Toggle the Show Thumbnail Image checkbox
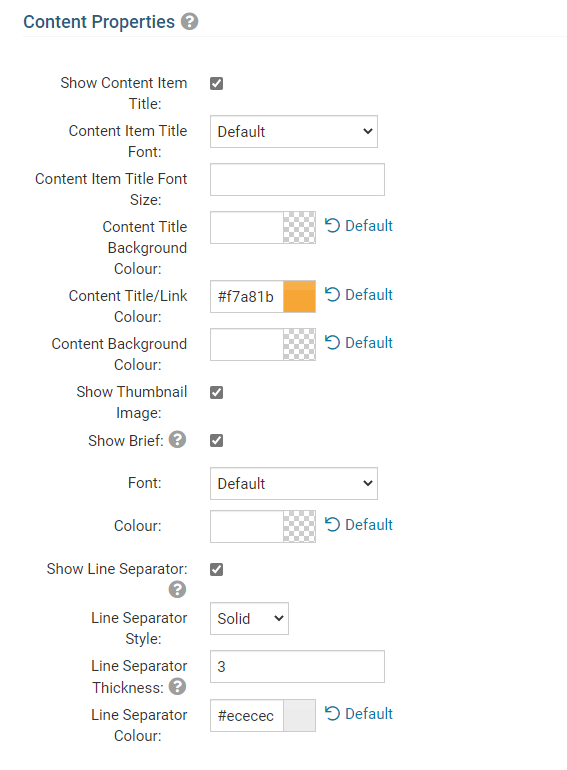This screenshot has width=567, height=770. [x=216, y=392]
